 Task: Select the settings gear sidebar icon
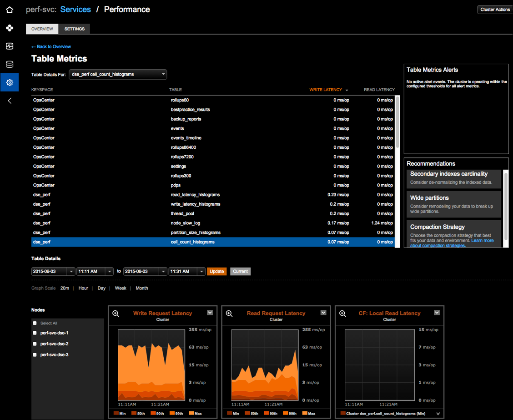(x=10, y=83)
